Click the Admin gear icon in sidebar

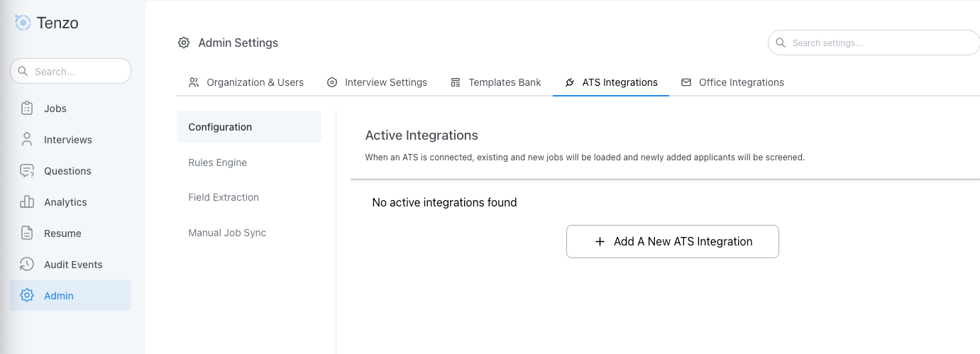27,296
